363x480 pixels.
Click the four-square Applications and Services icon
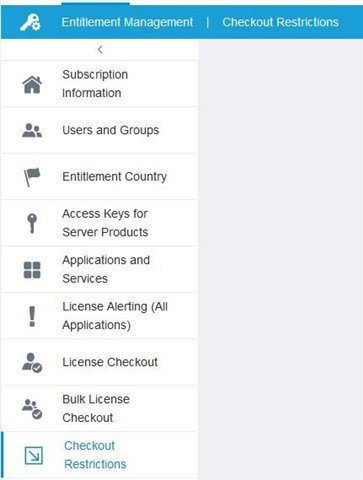coord(32,270)
